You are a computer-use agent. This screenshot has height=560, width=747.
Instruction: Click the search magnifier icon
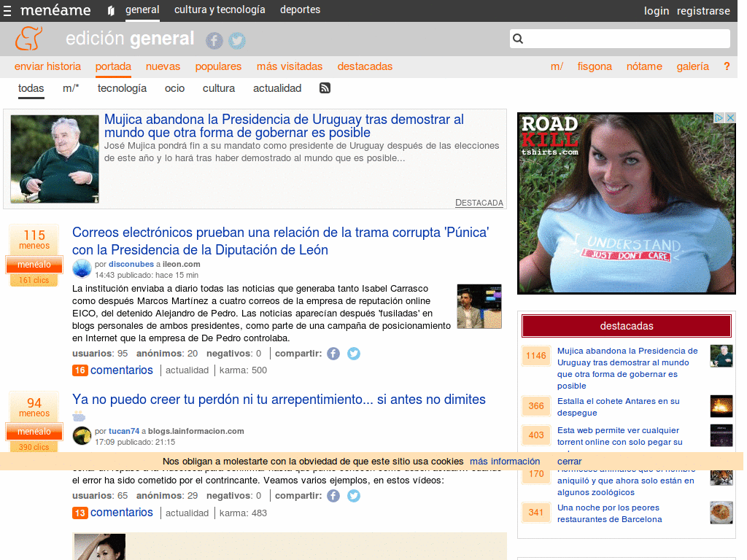click(x=518, y=38)
